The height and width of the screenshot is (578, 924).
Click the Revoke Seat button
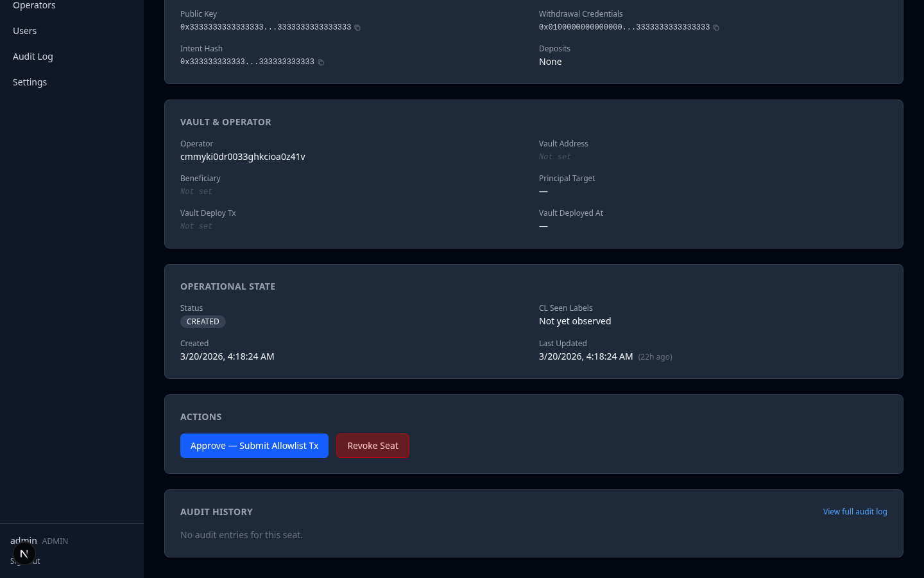pos(372,445)
